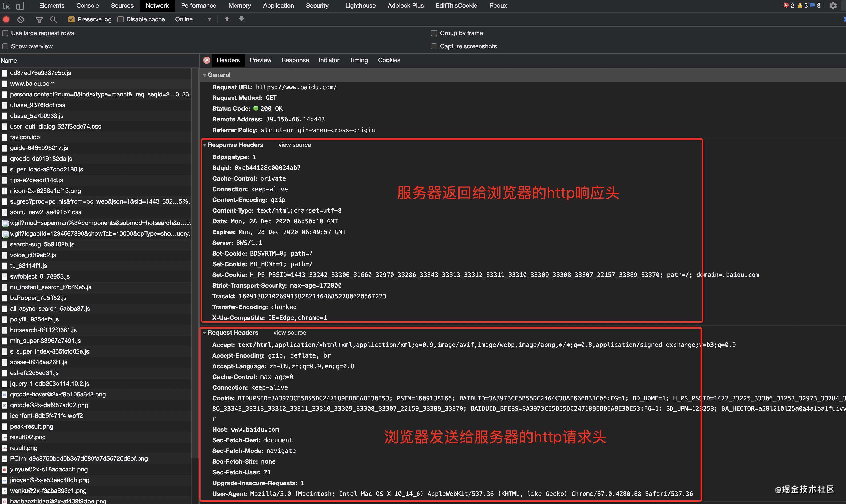846x504 pixels.
Task: Open the filter funnel icon
Action: (39, 19)
